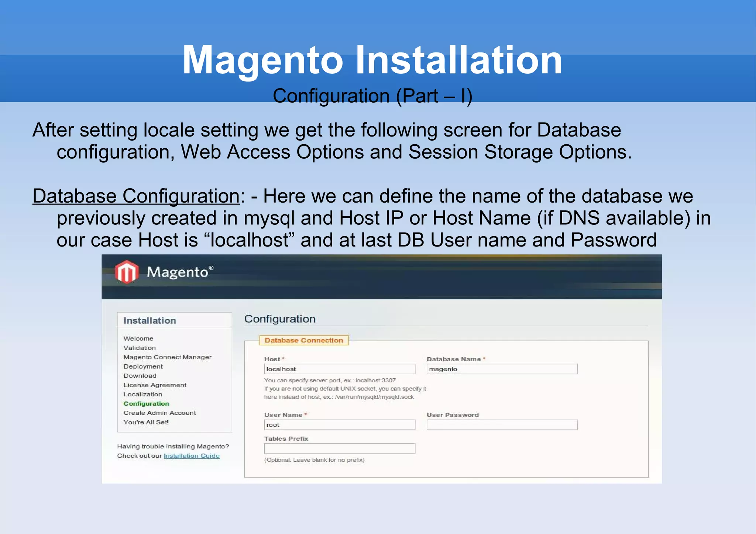Focus the Tables Prefix field

pyautogui.click(x=340, y=448)
